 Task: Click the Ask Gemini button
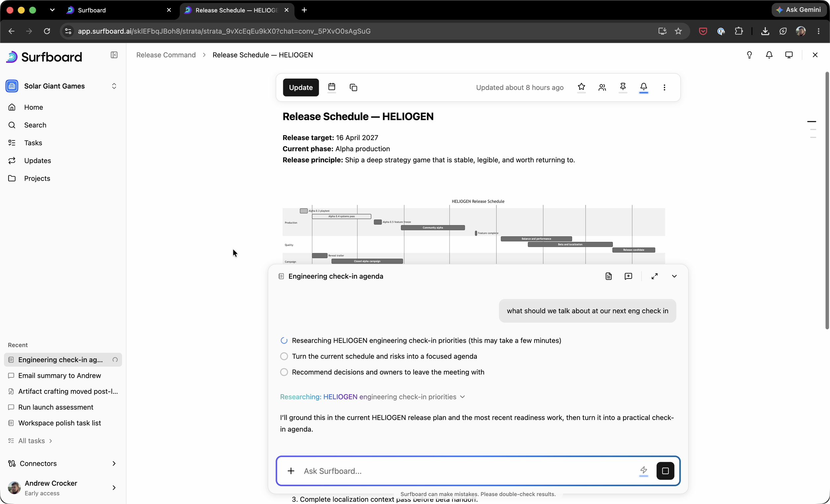click(799, 10)
